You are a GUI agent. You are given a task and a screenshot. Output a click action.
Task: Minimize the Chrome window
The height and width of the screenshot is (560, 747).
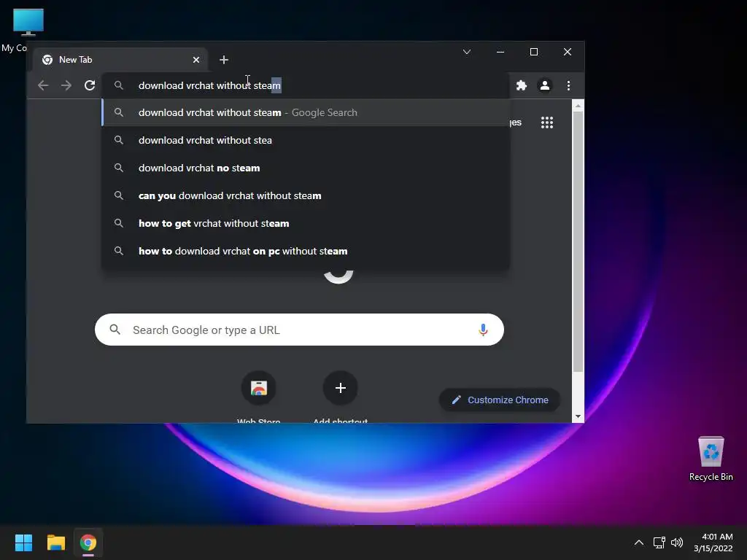pos(500,52)
